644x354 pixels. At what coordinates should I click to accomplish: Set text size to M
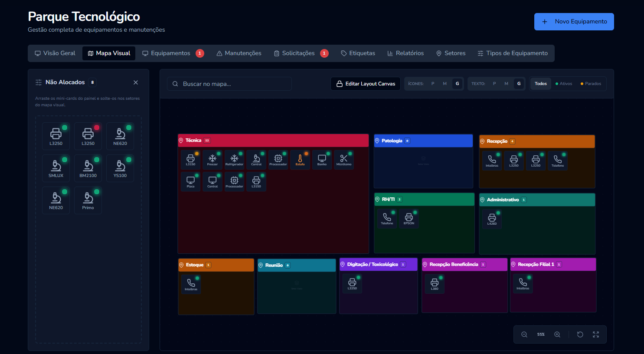(507, 84)
